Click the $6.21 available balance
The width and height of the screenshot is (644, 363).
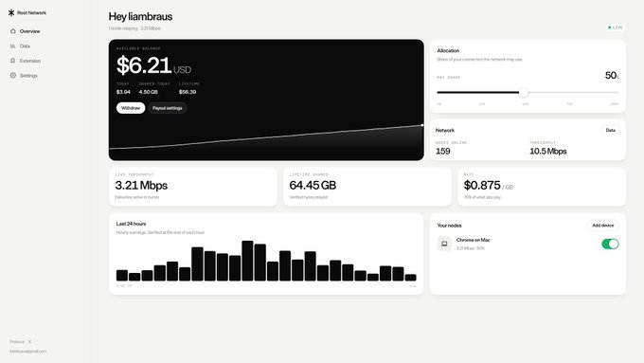click(x=144, y=65)
